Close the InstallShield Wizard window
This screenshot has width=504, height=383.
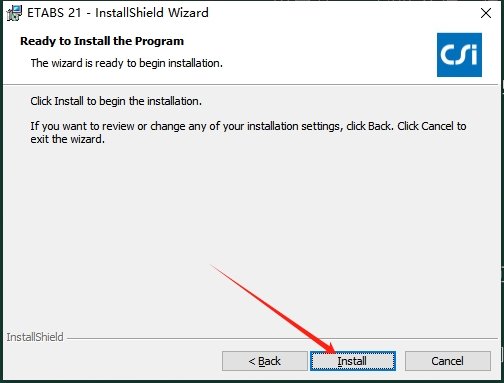pos(486,13)
